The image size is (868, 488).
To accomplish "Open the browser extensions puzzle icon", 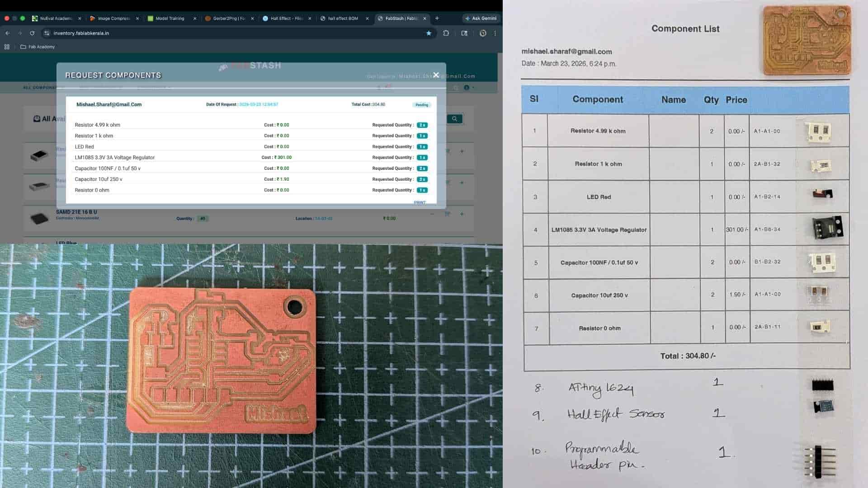I will (x=446, y=33).
